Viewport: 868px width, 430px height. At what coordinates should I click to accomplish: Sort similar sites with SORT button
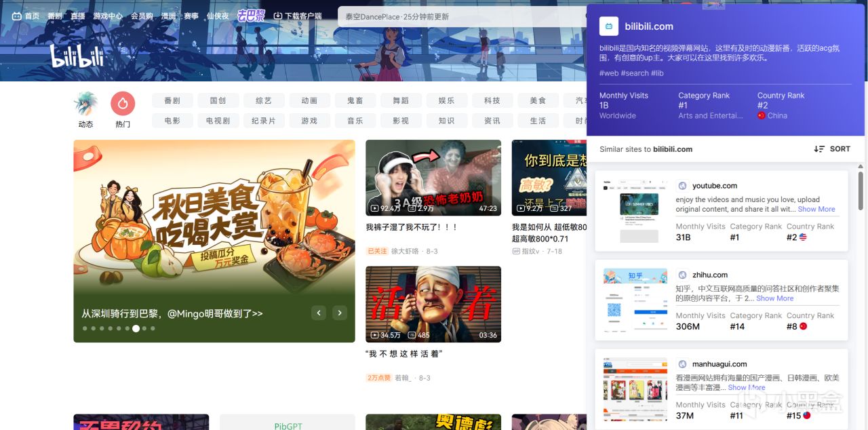[x=832, y=149]
